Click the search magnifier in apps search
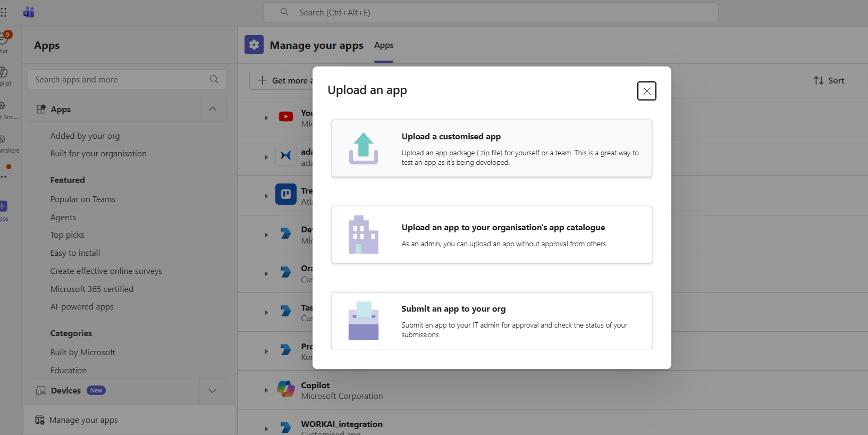The height and width of the screenshot is (435, 868). click(214, 80)
